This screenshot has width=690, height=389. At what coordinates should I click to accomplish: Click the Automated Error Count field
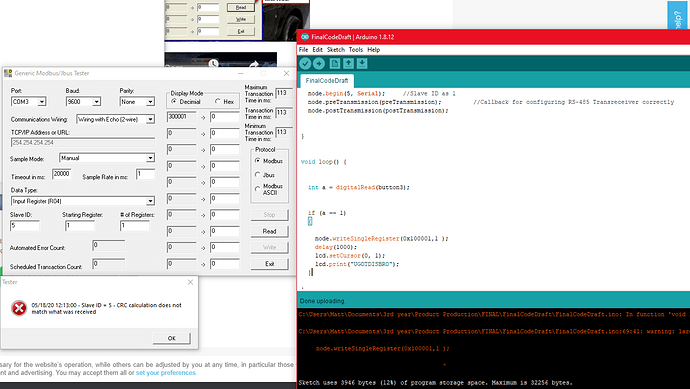[109, 246]
